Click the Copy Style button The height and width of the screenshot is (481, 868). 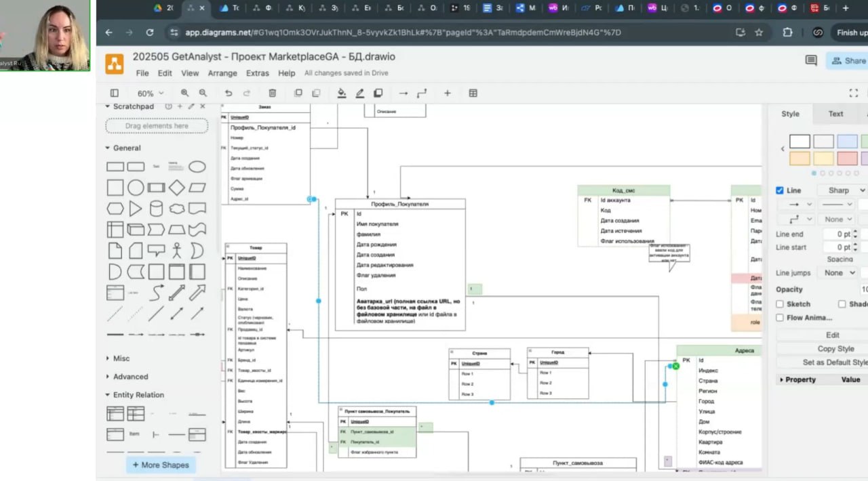point(835,349)
